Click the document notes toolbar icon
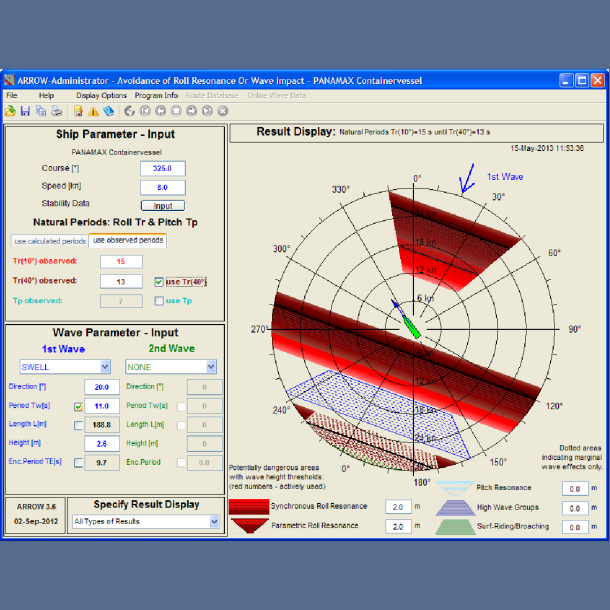Image resolution: width=610 pixels, height=610 pixels. (78, 111)
